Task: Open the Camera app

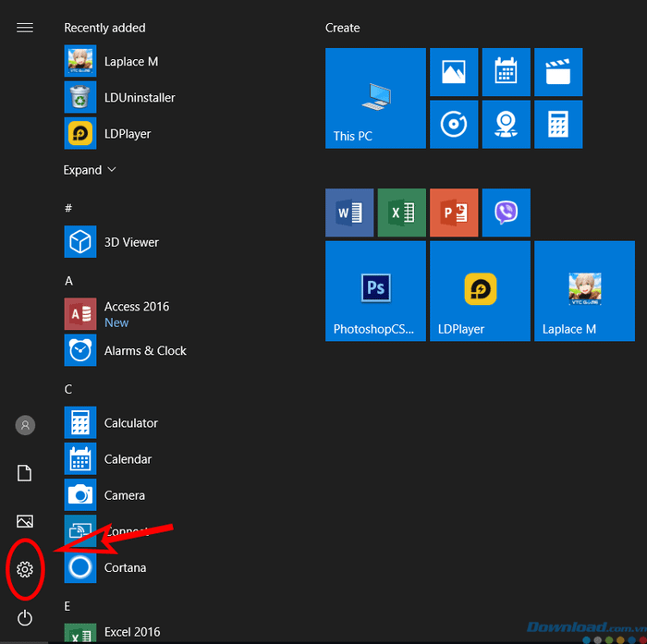Action: pyautogui.click(x=104, y=494)
